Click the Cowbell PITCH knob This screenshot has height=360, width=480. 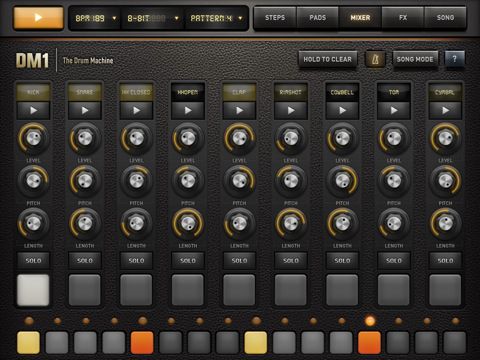[x=342, y=181]
